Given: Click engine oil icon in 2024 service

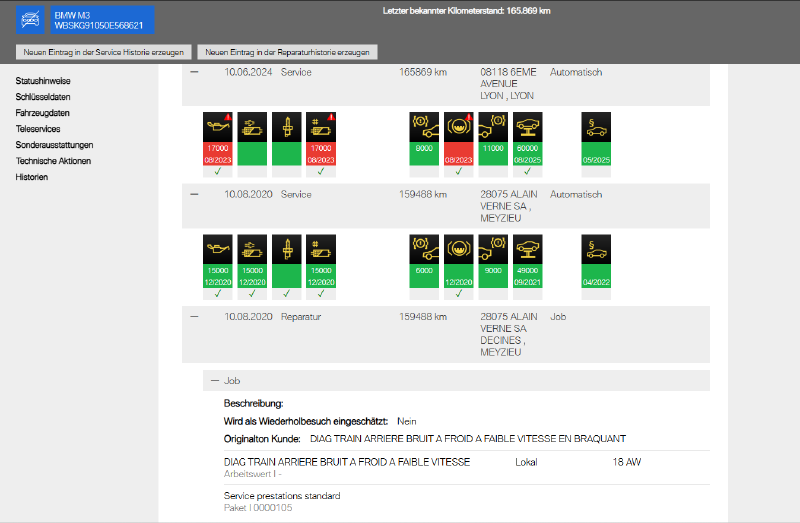Looking at the screenshot, I should (218, 127).
